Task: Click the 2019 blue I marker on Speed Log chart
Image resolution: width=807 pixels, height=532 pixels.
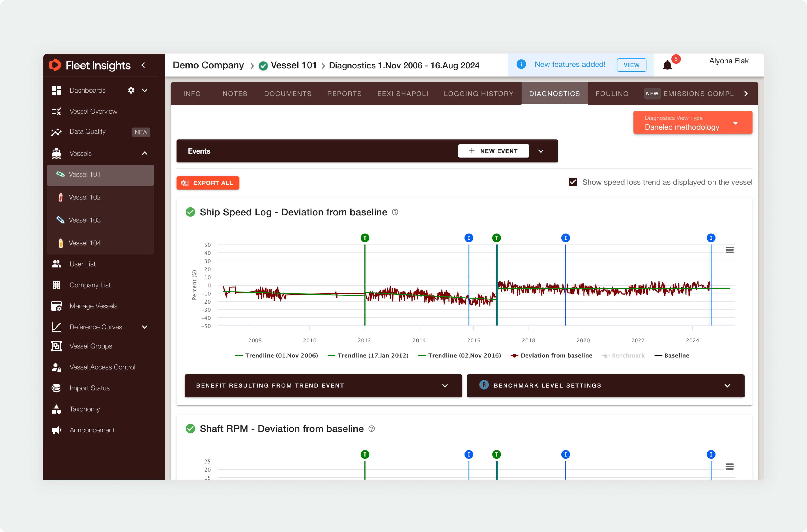Action: tap(565, 238)
